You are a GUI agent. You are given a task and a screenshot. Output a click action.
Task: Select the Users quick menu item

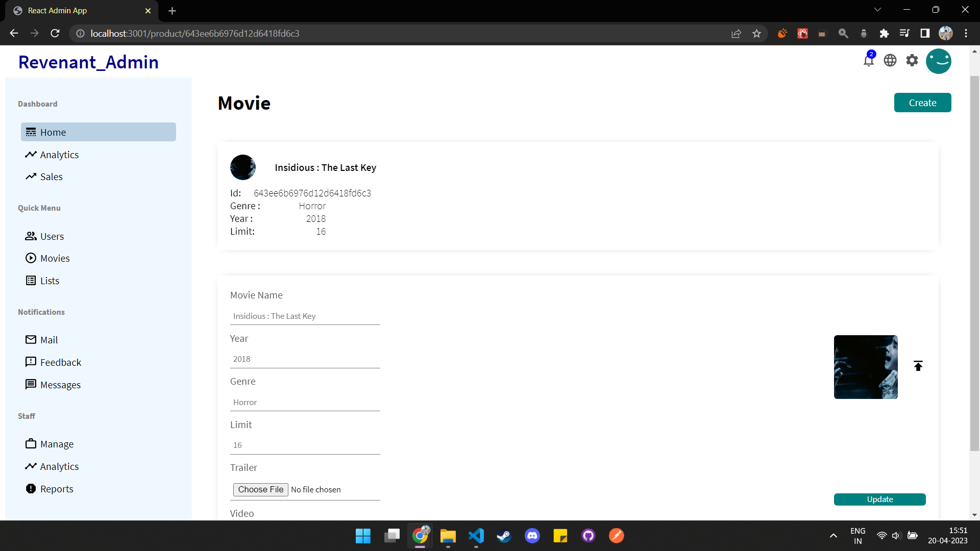(51, 236)
